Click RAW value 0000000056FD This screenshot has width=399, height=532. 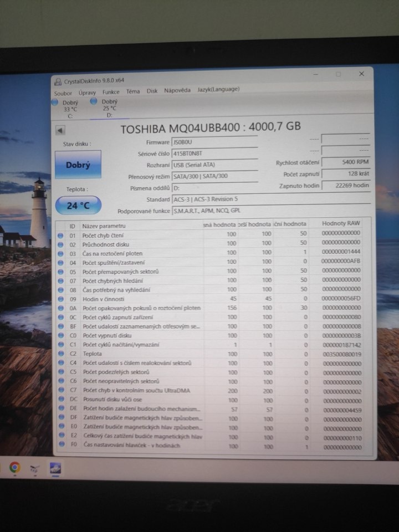coord(341,298)
